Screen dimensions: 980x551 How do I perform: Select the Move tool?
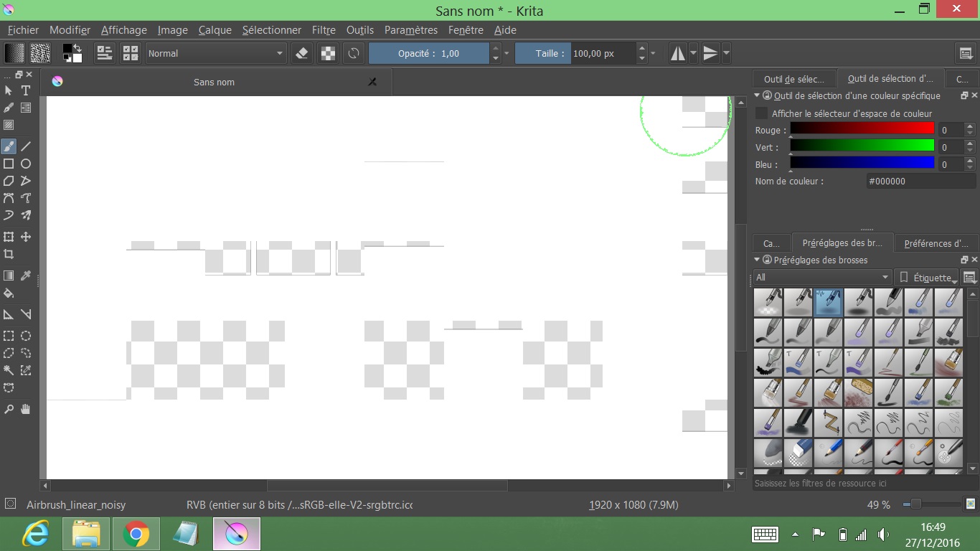(x=26, y=237)
